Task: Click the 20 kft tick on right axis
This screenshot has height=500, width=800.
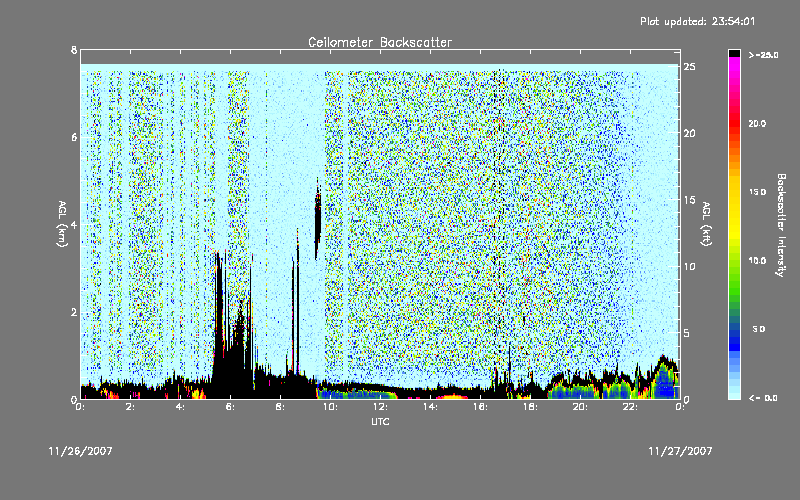Action: pos(690,133)
